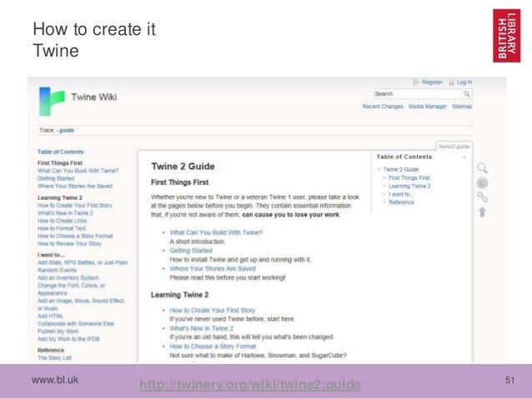This screenshot has width=532, height=399.
Task: Open What Can You Build With Twine? in article
Action: [216, 232]
